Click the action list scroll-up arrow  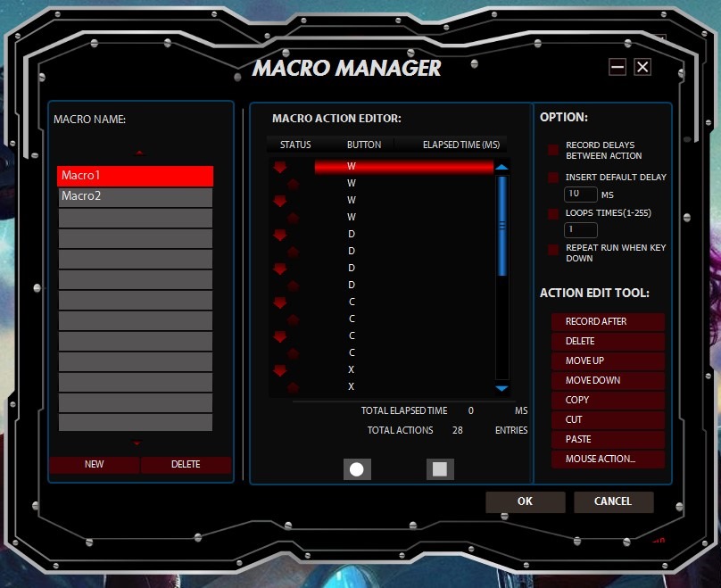tap(501, 168)
